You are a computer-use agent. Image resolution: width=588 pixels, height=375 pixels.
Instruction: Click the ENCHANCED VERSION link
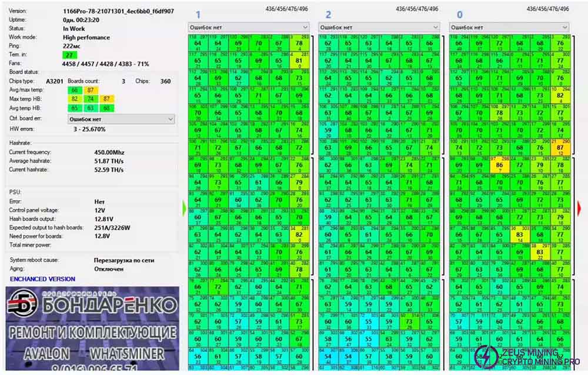[x=42, y=279]
